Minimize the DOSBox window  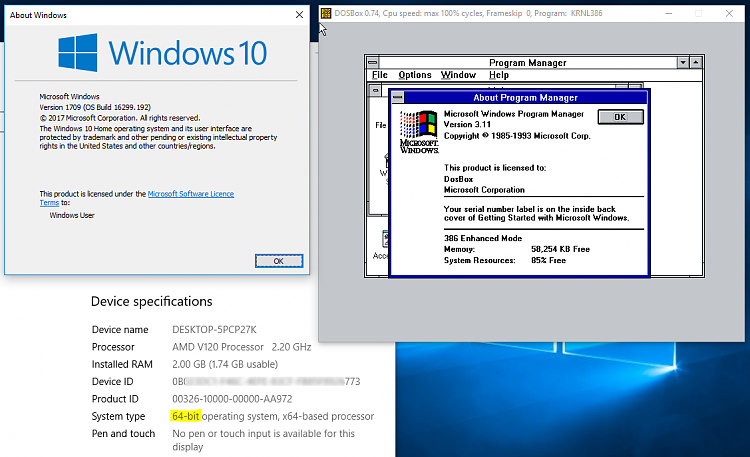click(669, 13)
